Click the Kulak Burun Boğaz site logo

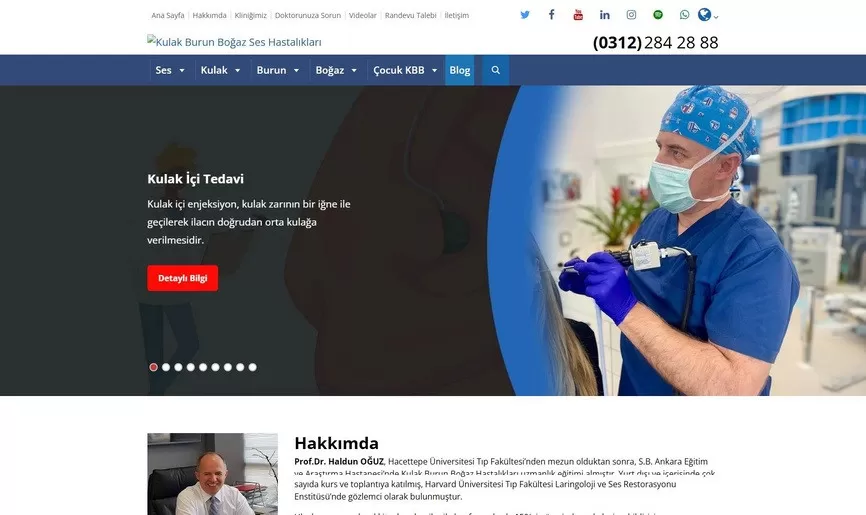(235, 42)
